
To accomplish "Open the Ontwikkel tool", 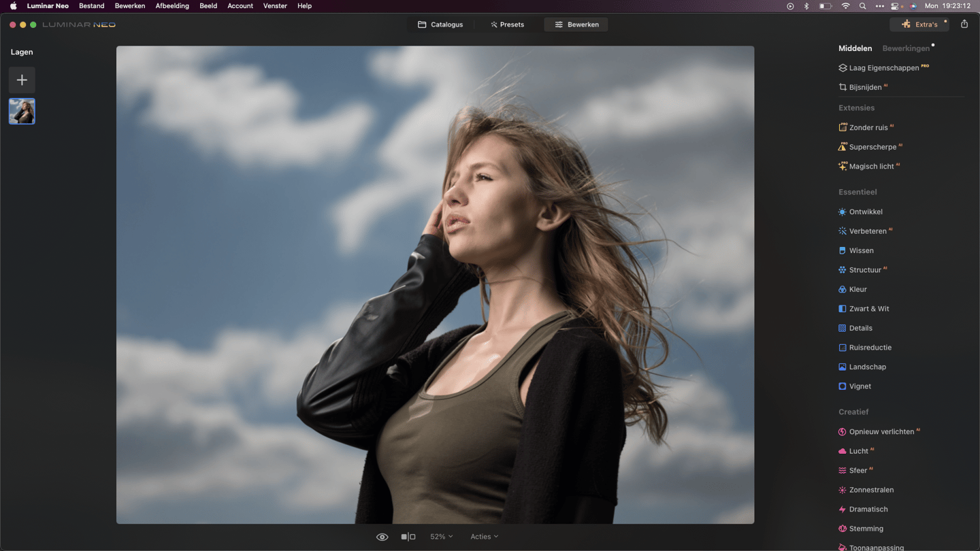I will [860, 212].
